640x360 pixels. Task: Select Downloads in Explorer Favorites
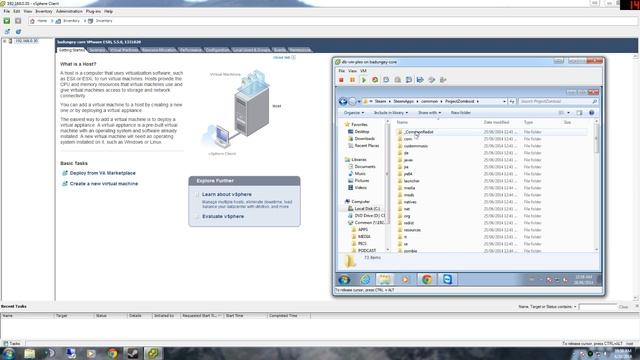coord(364,139)
